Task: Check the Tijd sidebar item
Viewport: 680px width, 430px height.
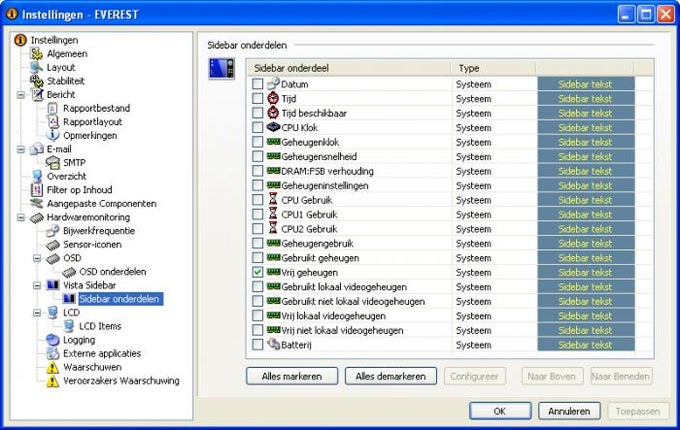Action: coord(258,98)
